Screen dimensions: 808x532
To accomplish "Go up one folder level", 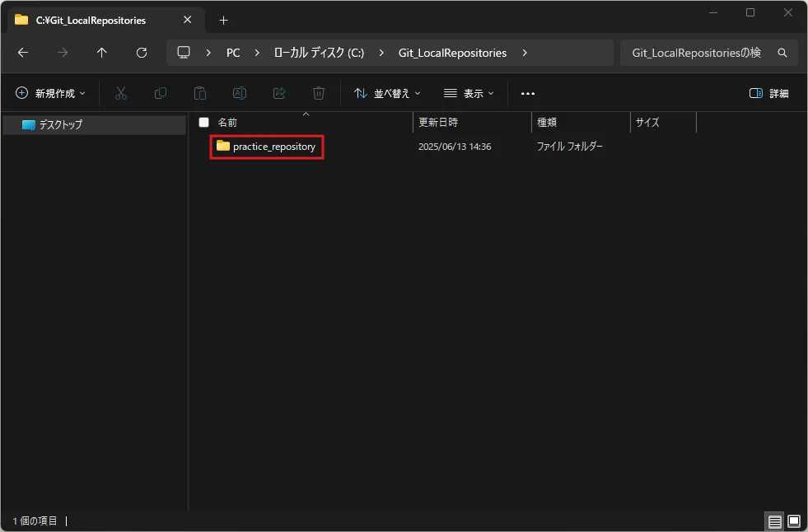I will tap(102, 53).
